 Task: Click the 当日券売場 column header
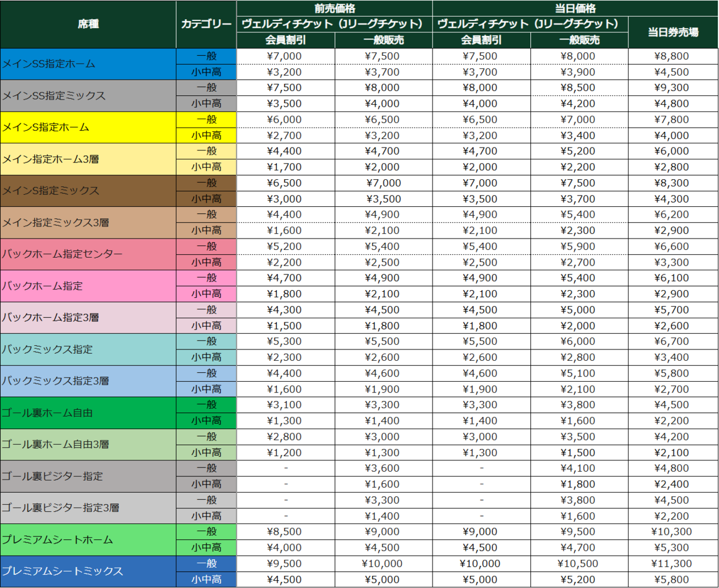tap(673, 32)
